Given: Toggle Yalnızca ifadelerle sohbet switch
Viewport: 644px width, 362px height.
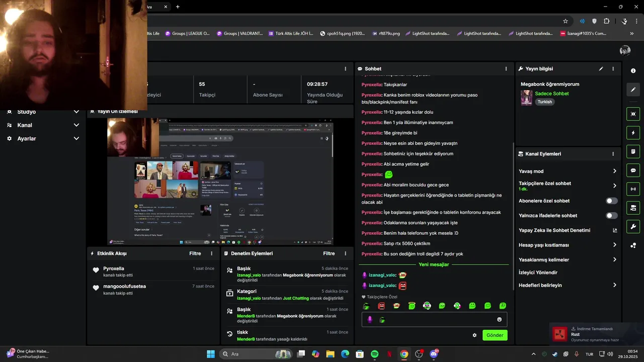Looking at the screenshot, I should 611,215.
